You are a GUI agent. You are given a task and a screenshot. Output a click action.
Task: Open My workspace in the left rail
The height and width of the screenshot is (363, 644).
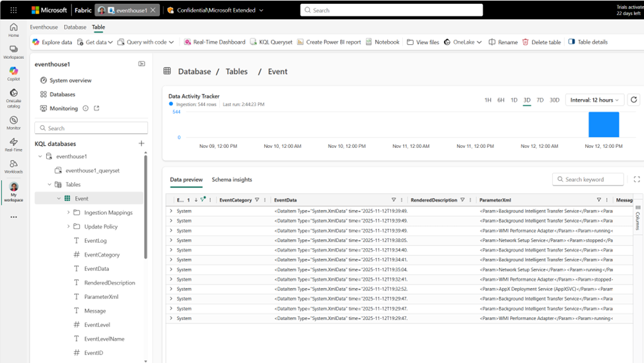14,192
